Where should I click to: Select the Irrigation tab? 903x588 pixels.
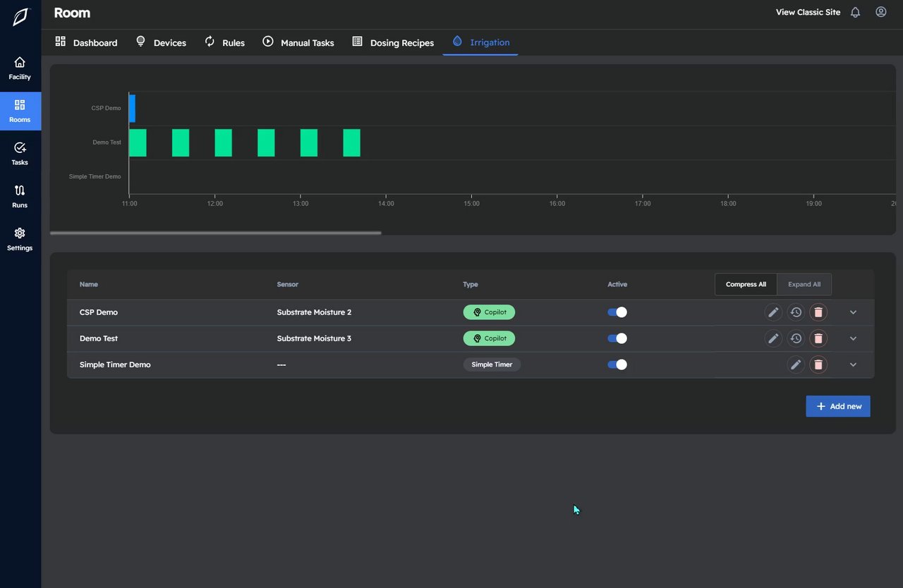(480, 42)
